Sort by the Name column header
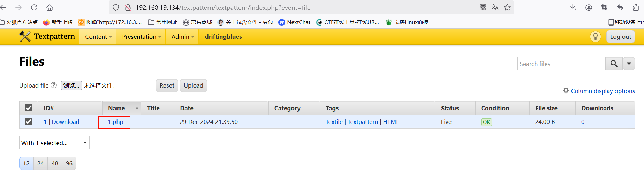Viewport: 644px width, 179px height. click(x=121, y=108)
